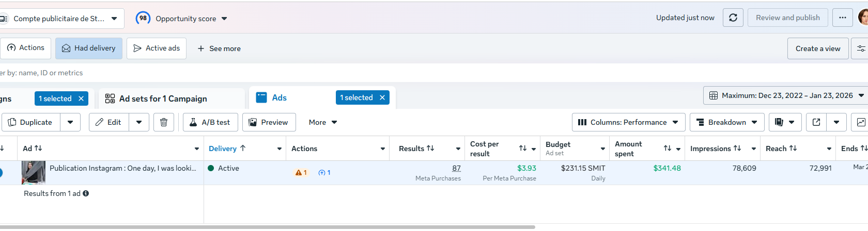Switch to the Ad sets for 1 Campaign tab

[163, 98]
